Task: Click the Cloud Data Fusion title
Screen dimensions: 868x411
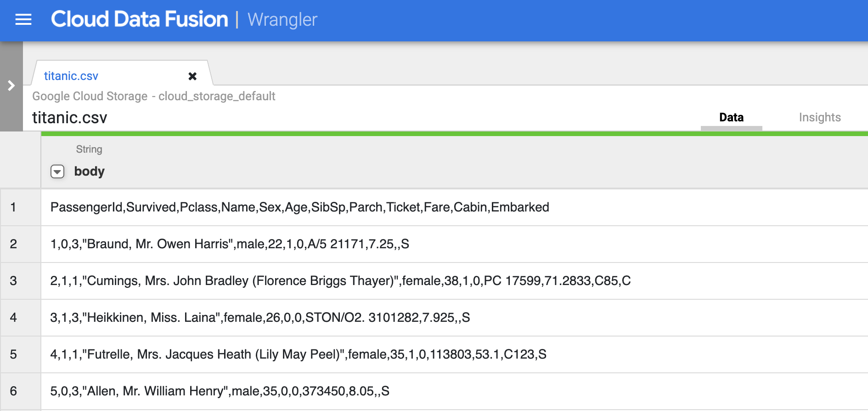Action: (140, 19)
